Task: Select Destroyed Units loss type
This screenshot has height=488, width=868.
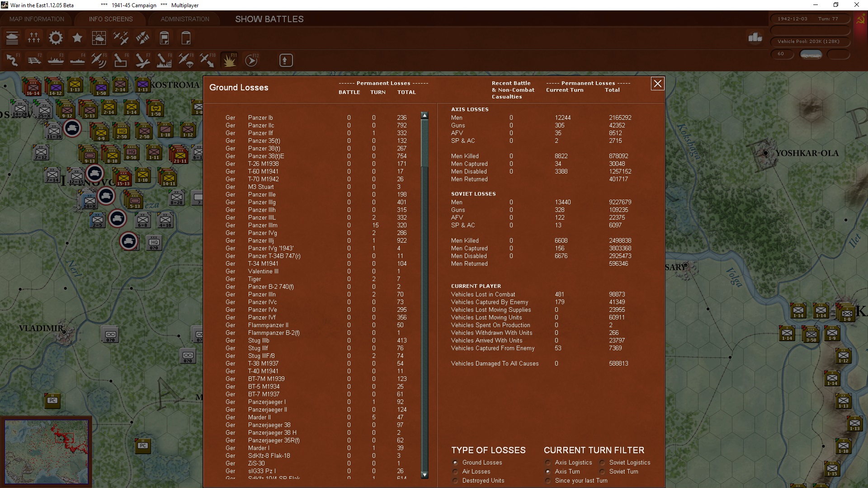Action: tap(455, 480)
